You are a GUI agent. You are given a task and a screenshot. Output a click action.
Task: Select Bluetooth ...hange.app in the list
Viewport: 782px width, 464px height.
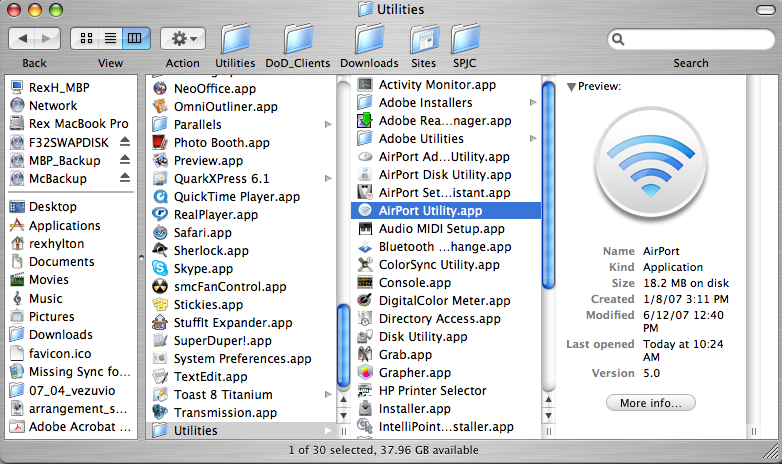[x=446, y=246]
